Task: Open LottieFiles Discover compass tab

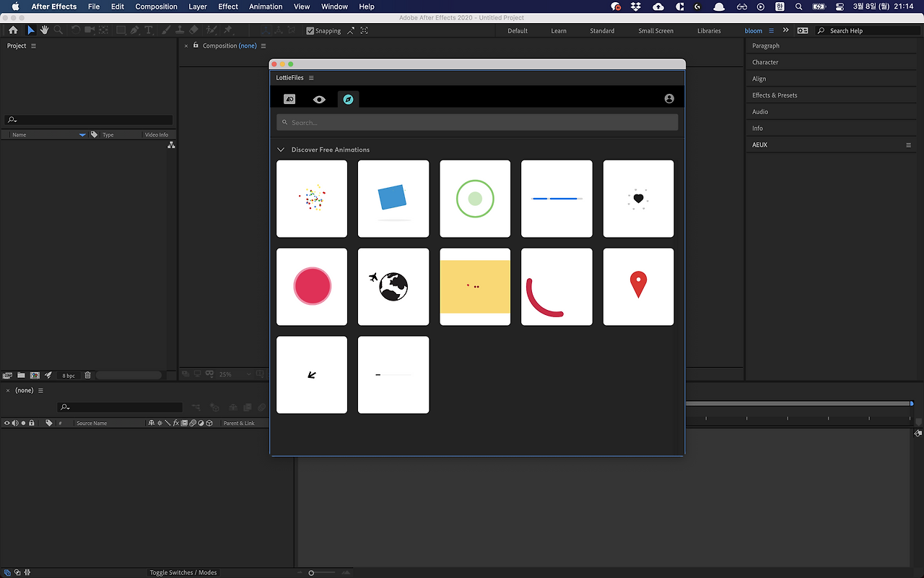Action: coord(348,99)
